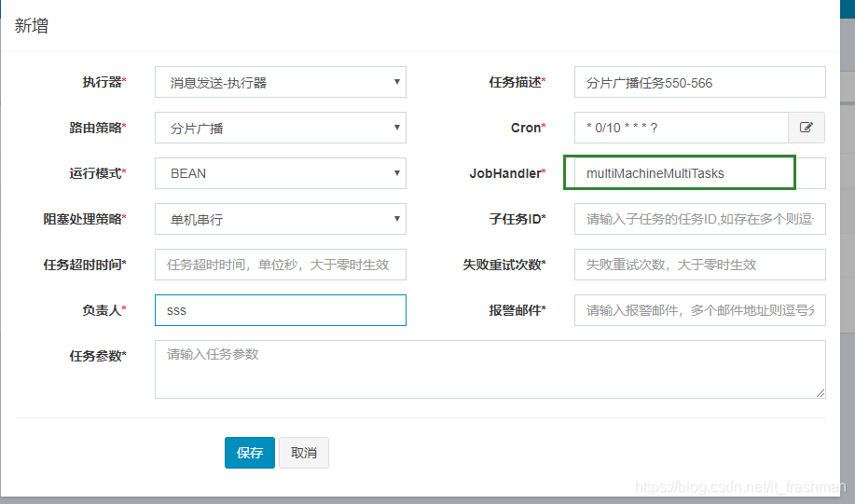Click the 任务描述 input field
855x504 pixels.
(699, 82)
